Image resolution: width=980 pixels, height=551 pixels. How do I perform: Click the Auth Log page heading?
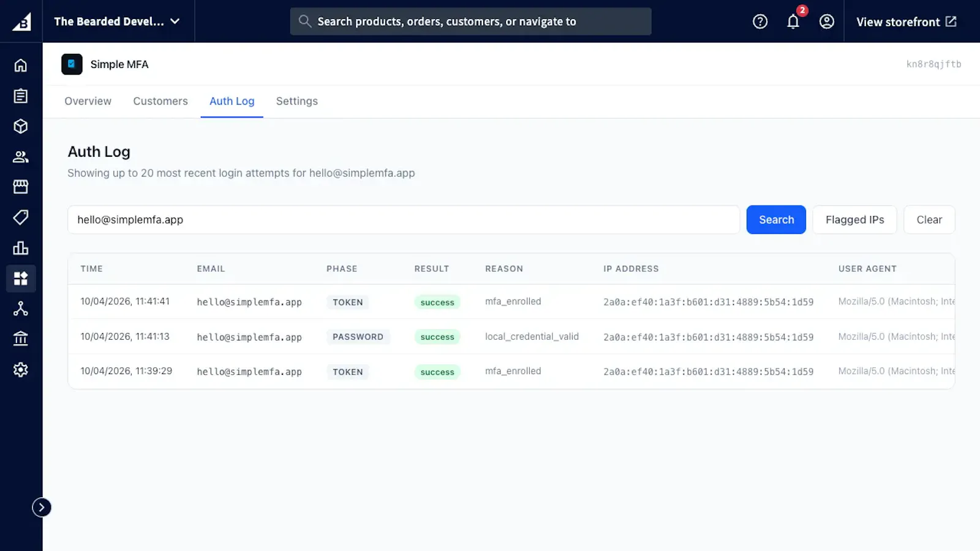coord(99,151)
